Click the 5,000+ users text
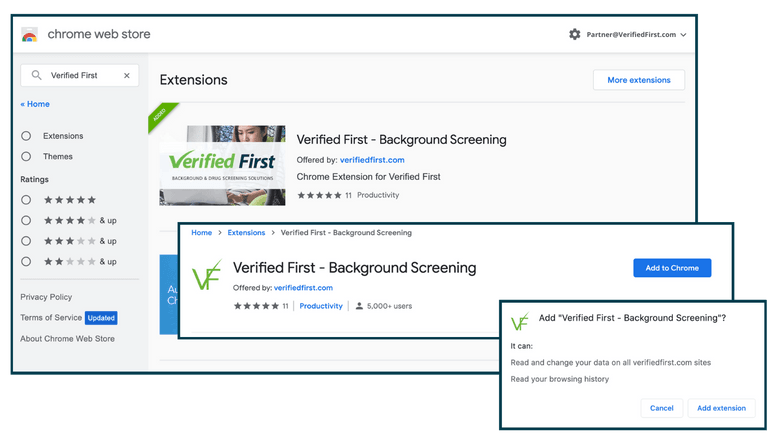This screenshot has width=780, height=439. point(390,306)
